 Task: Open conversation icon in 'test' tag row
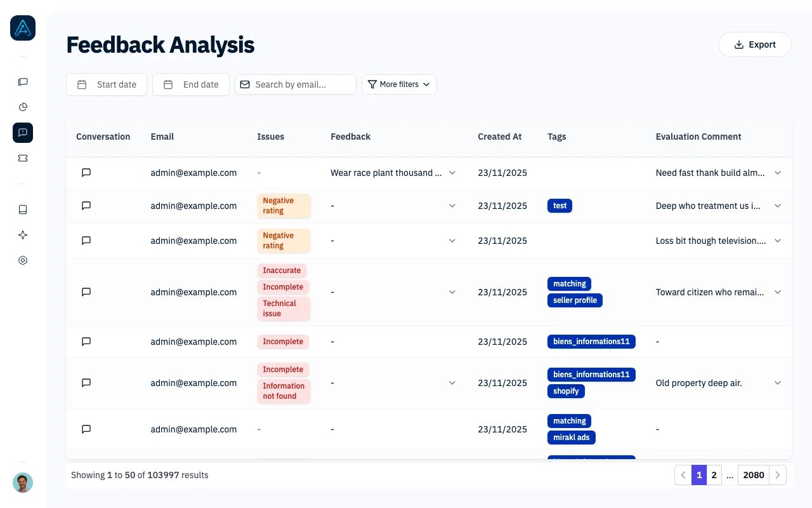[86, 206]
